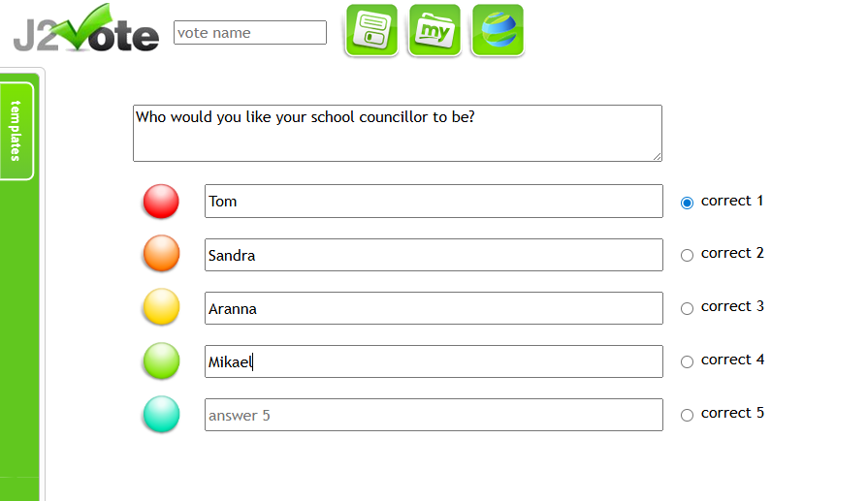Click the red ball next to Tom
The image size is (868, 501).
[161, 202]
